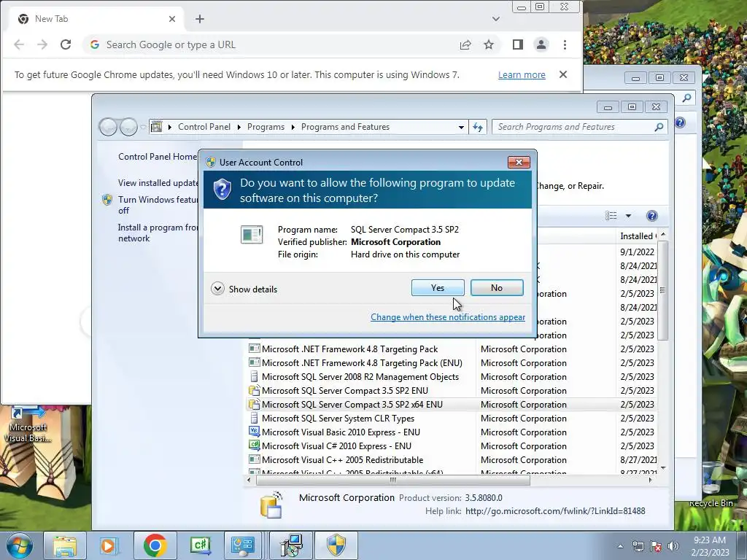The height and width of the screenshot is (560, 747).
Task: Click Chrome back arrow
Action: [19, 44]
